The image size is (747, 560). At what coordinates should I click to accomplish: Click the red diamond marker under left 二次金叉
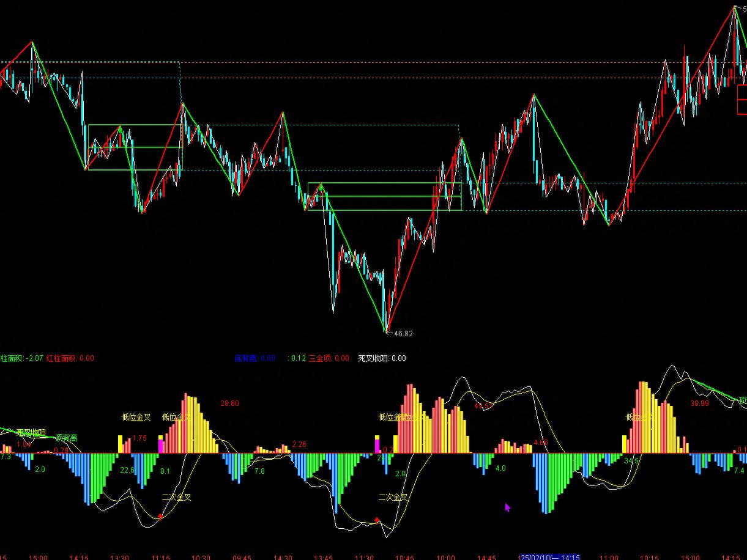pos(160,517)
